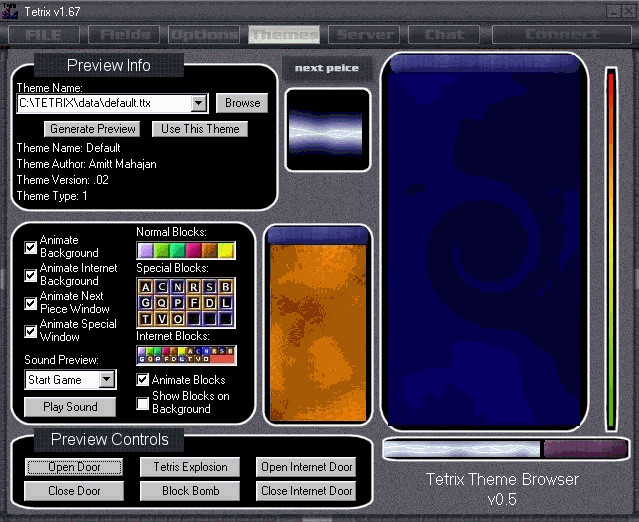Open the Sound Preview dropdown arrow
Image resolution: width=639 pixels, height=522 pixels.
107,379
